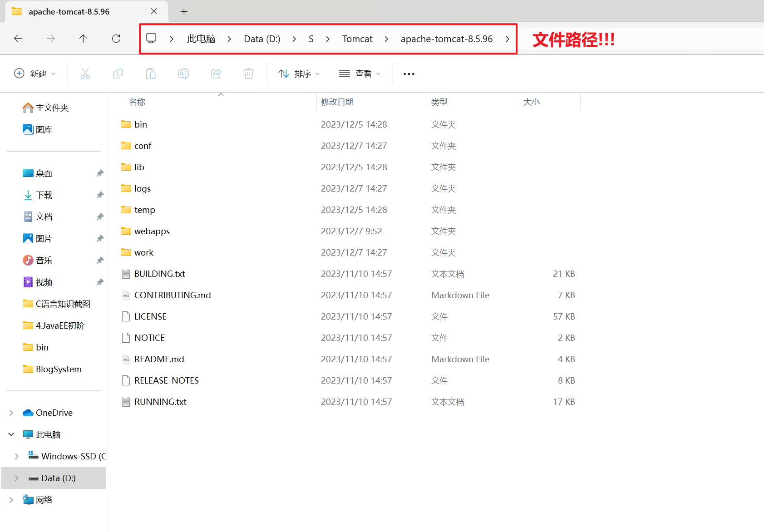Image resolution: width=764 pixels, height=532 pixels.
Task: Click the Copy icon in toolbar
Action: tap(118, 74)
